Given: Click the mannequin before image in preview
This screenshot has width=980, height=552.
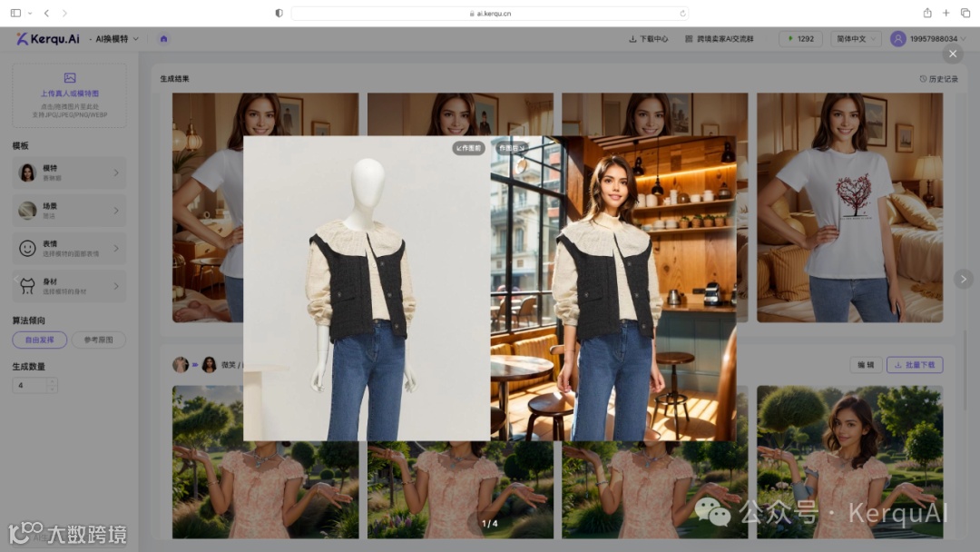Looking at the screenshot, I should click(x=367, y=288).
